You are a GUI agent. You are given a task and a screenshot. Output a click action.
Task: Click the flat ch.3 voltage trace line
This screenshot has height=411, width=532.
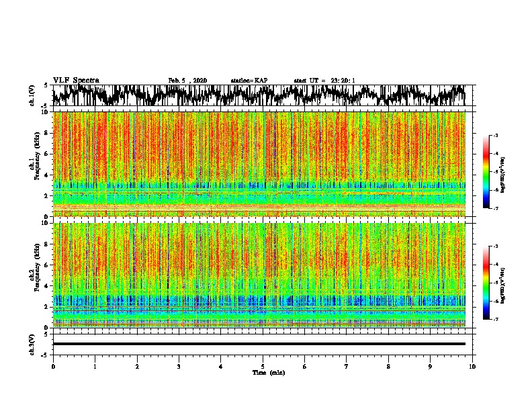pos(259,344)
